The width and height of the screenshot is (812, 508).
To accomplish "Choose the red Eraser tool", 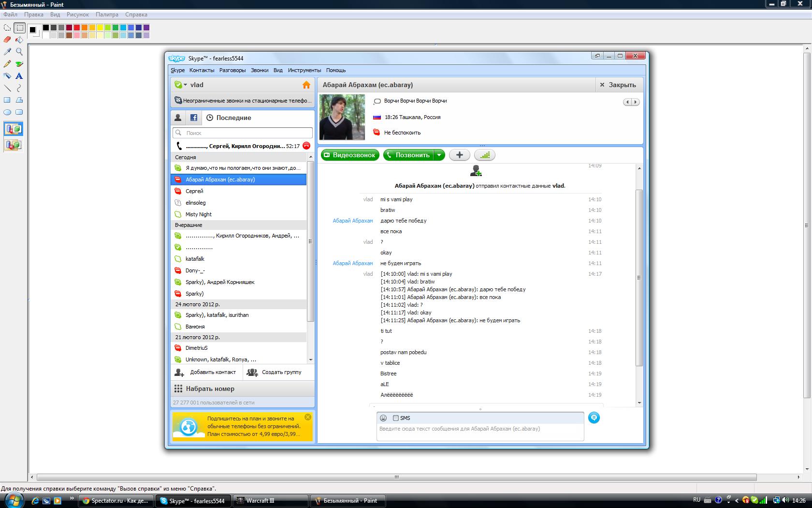I will coord(7,40).
